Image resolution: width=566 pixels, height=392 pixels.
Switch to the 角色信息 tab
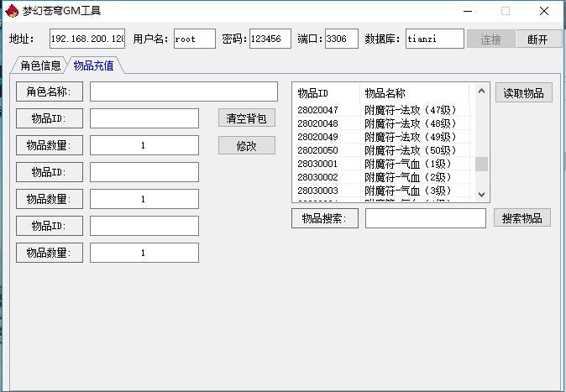pyautogui.click(x=40, y=65)
